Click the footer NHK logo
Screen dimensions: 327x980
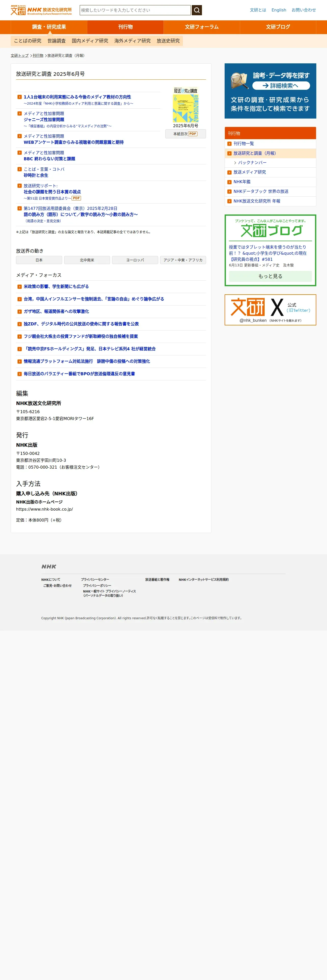click(x=49, y=567)
